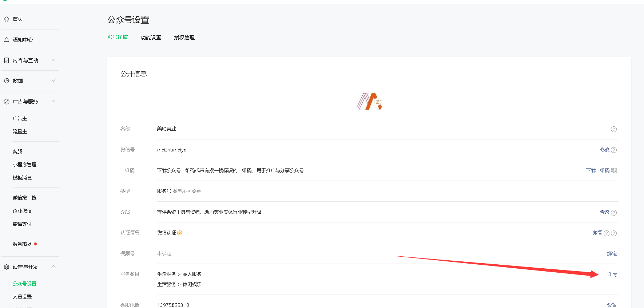Screen dimensions: 644x308
Task: Open 模板消息 in the sidebar
Action: click(x=22, y=178)
